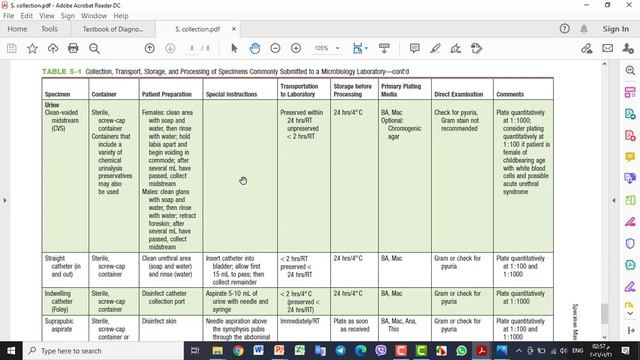Switch to the Textbook of Diagno... document tab
The width and height of the screenshot is (640, 360).
(x=113, y=29)
